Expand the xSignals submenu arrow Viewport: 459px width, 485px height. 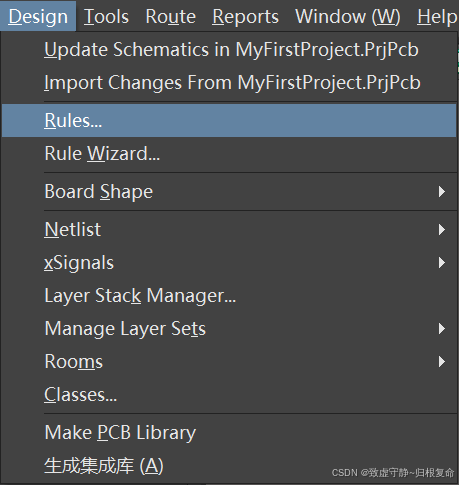tap(442, 263)
